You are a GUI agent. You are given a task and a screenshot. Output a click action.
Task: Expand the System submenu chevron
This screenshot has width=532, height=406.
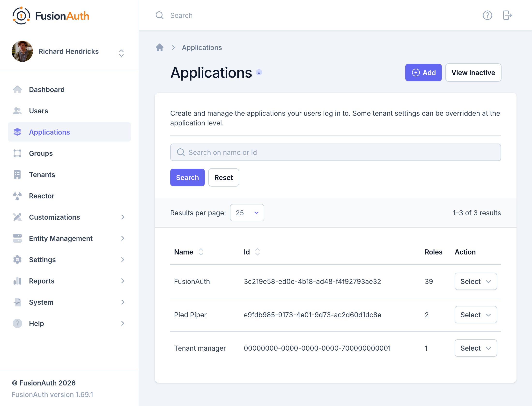[x=123, y=302]
